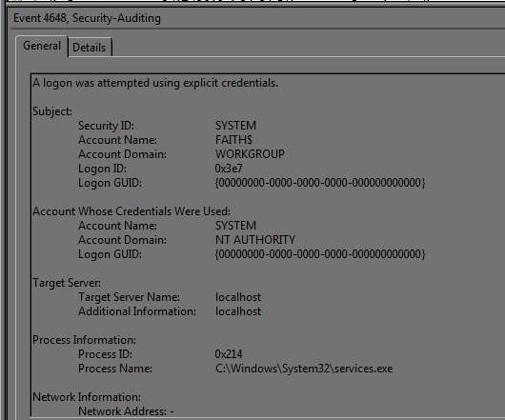Click the NT AUTHORITY domain value

[x=255, y=240]
